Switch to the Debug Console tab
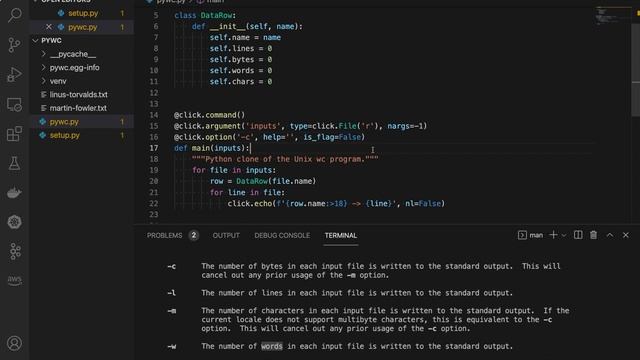Image resolution: width=640 pixels, height=360 pixels. 282,236
